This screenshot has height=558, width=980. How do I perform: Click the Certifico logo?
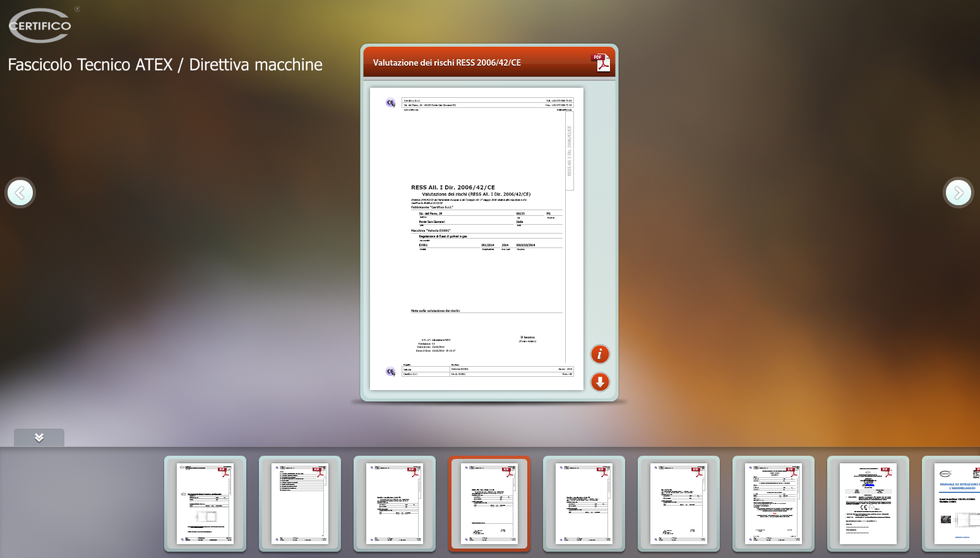pyautogui.click(x=40, y=26)
